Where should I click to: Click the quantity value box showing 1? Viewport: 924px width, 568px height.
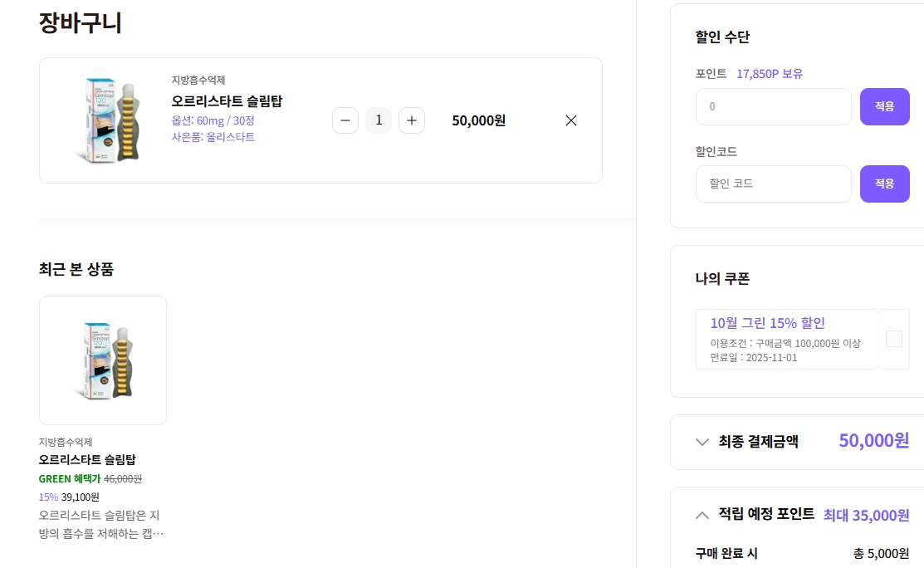click(x=379, y=120)
